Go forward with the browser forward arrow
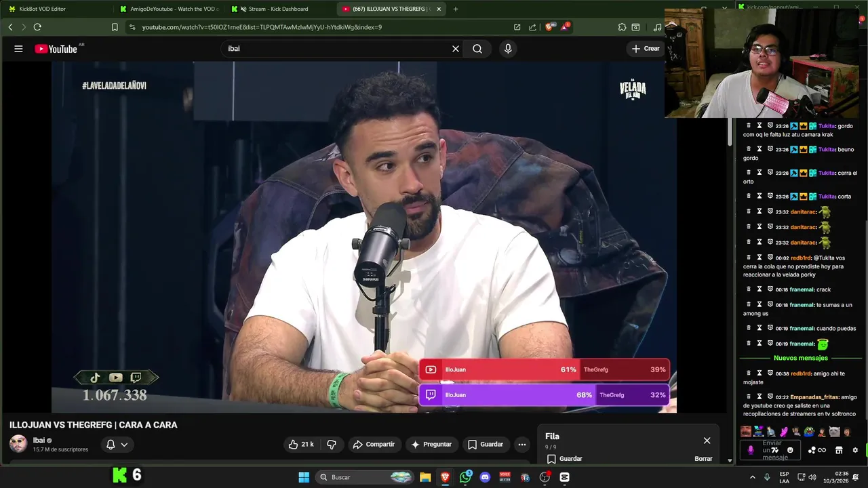 tap(24, 27)
